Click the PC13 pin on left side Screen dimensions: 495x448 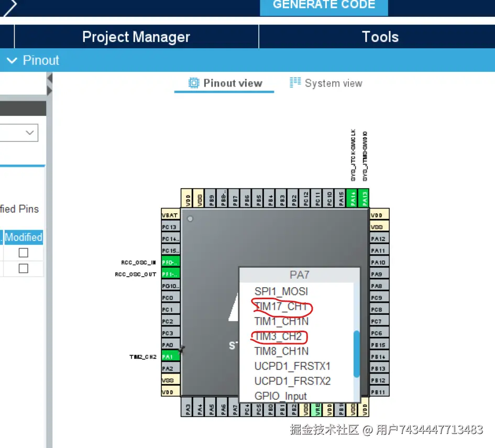(x=170, y=227)
